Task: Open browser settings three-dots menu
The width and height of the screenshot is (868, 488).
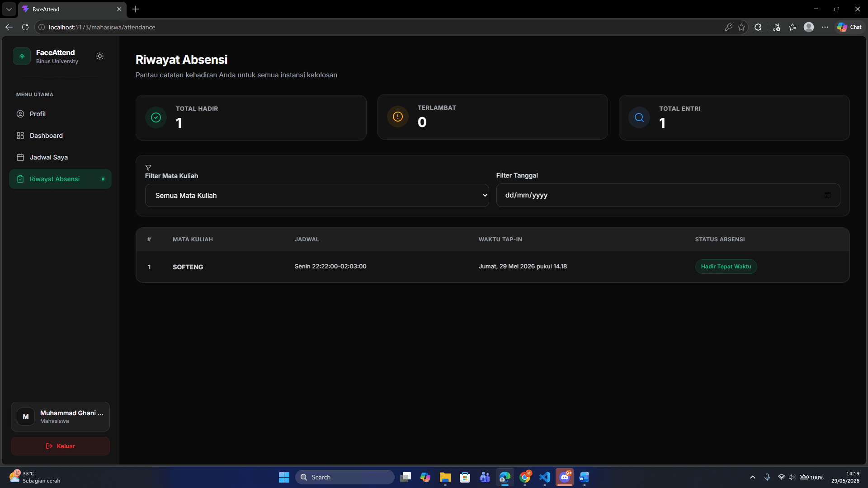Action: (x=825, y=27)
